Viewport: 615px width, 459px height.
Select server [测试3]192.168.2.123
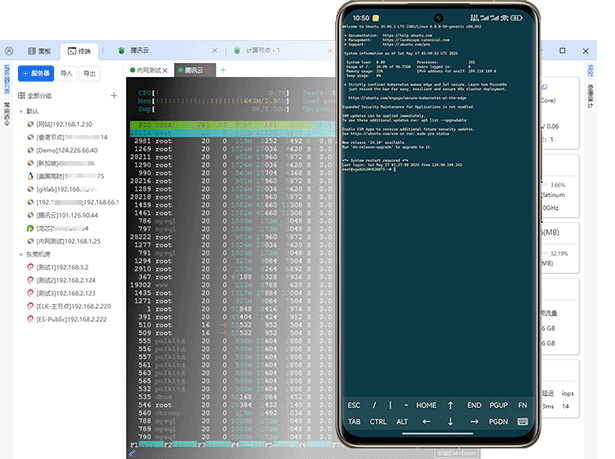(x=61, y=293)
